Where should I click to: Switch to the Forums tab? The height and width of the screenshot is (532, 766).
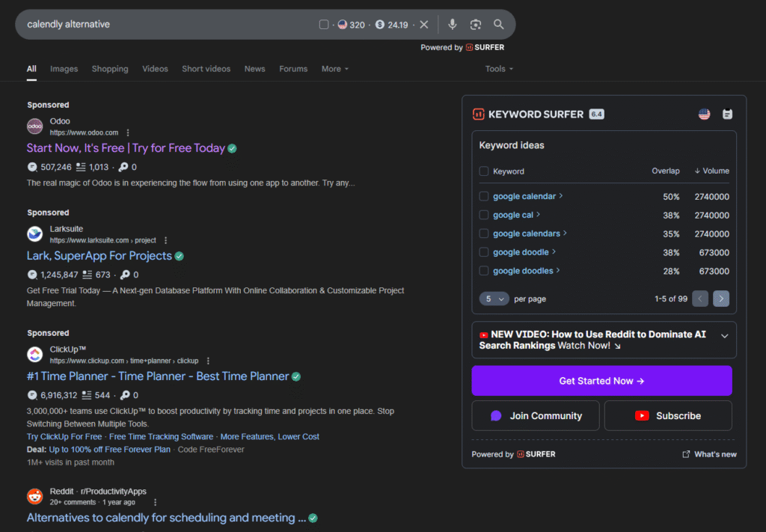tap(293, 69)
